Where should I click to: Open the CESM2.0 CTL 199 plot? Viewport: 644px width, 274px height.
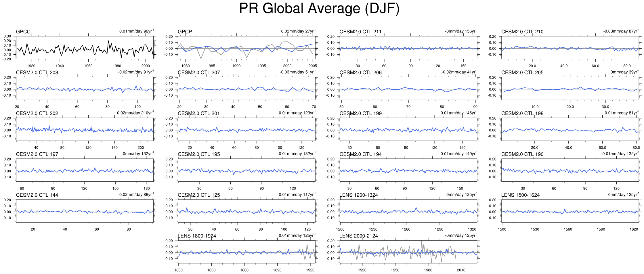[x=408, y=130]
